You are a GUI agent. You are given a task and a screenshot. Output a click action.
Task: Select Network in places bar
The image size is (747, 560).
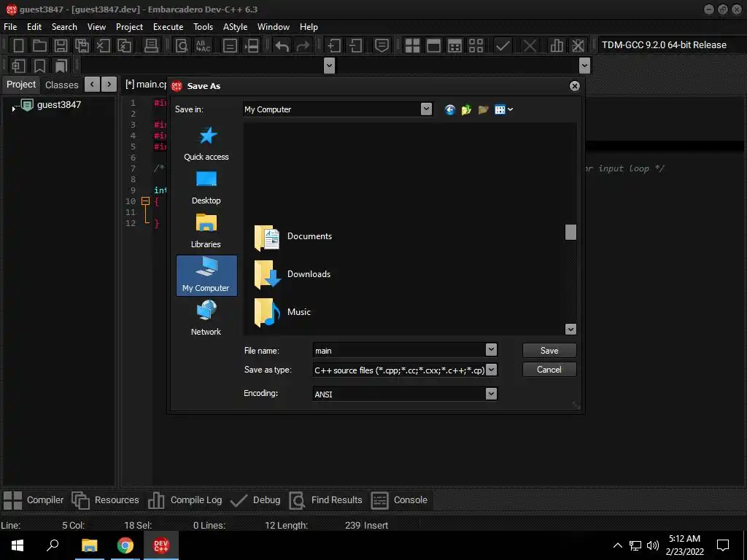click(206, 319)
